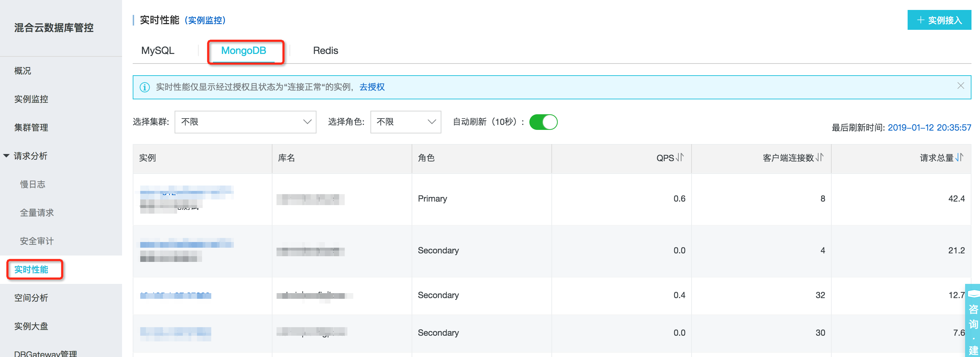The image size is (980, 357).
Task: Click the 实例接入 button
Action: tap(939, 20)
